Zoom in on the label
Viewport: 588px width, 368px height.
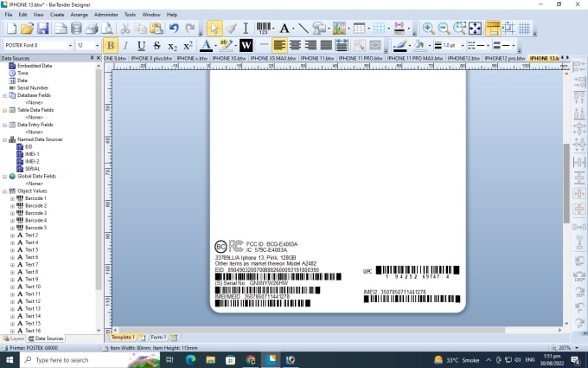[x=428, y=29]
